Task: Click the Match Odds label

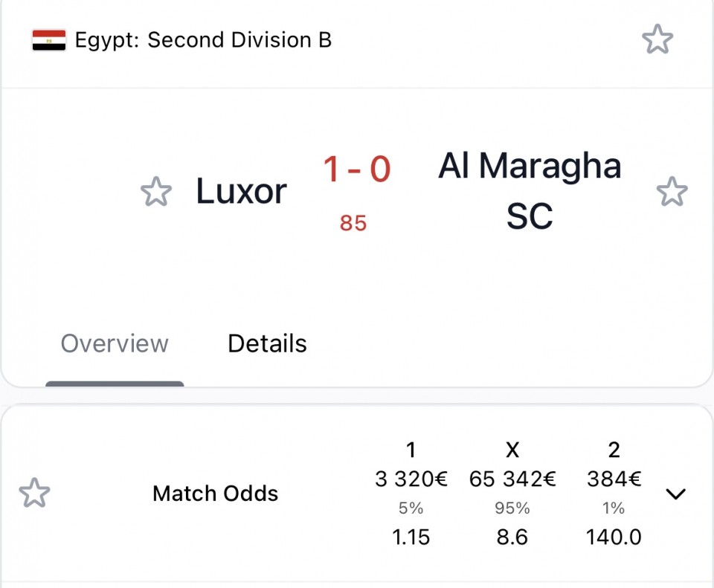Action: (x=215, y=494)
